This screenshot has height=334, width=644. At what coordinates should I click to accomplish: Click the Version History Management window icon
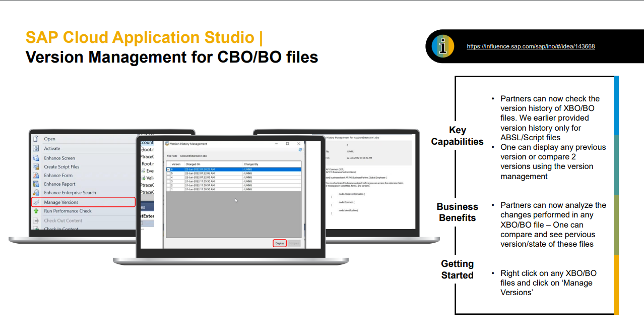167,144
